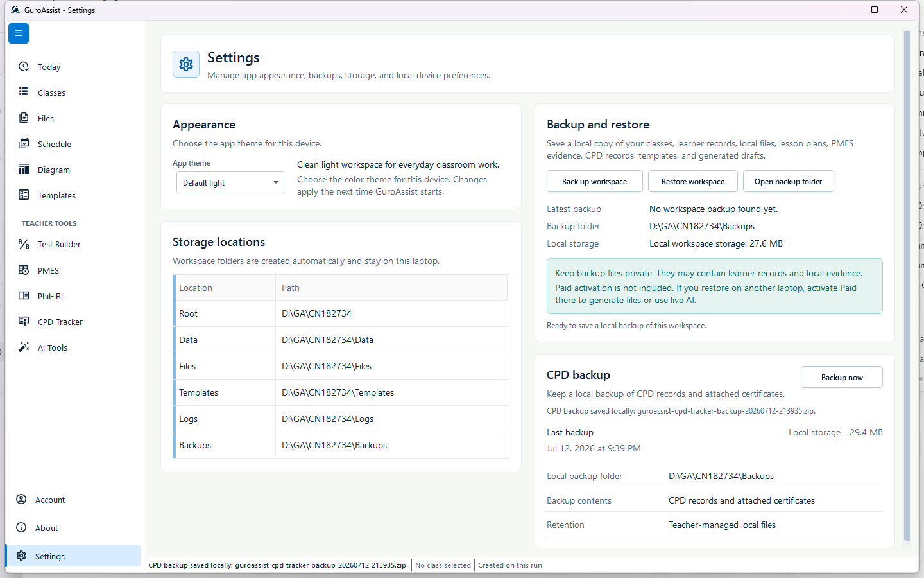924x578 pixels.
Task: Open the Account person icon
Action: [21, 499]
